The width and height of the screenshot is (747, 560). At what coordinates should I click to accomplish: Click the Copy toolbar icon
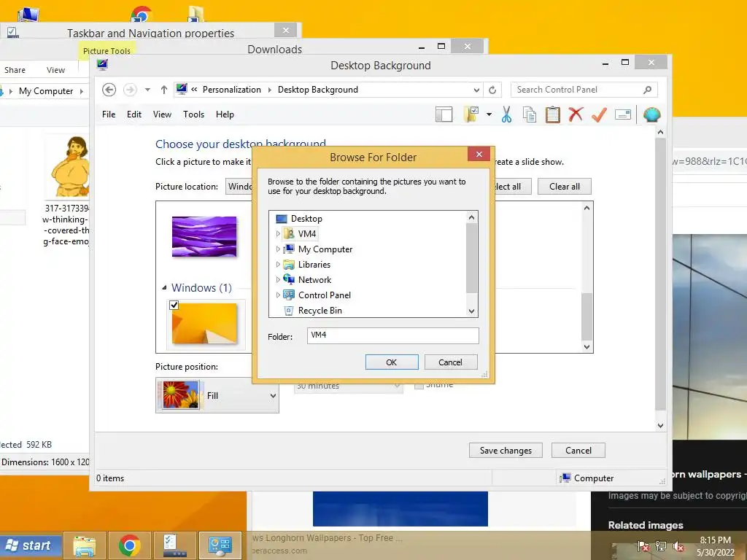(530, 114)
